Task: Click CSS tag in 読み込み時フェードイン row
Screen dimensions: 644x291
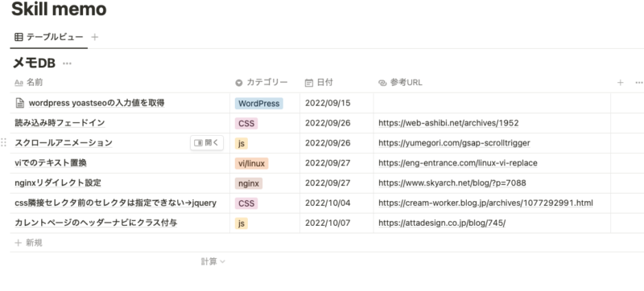Action: (x=246, y=123)
